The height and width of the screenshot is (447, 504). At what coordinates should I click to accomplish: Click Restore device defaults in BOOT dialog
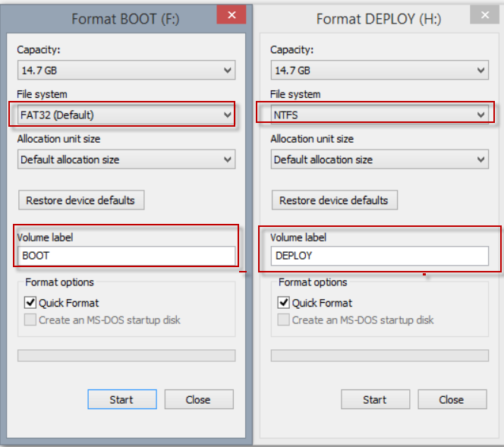coord(81,200)
